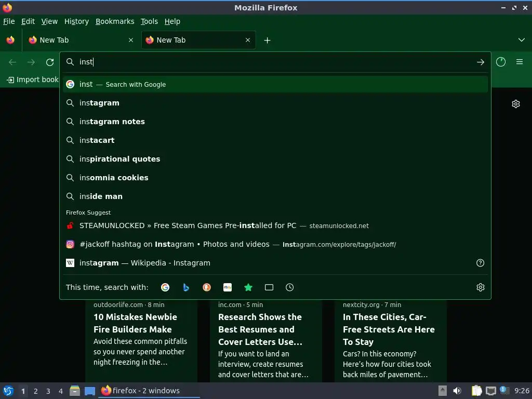Search history with the clock icon

coord(290,287)
